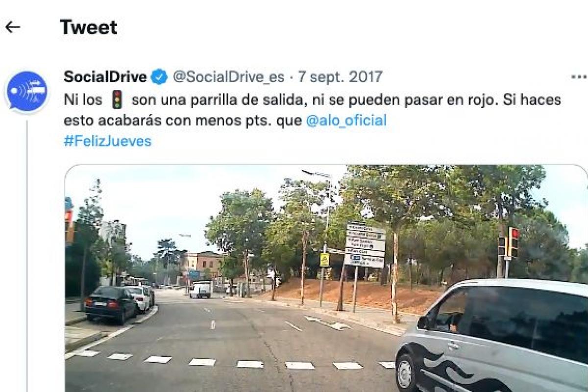Open the SocialDrive profile avatar
Viewport: 588px width, 392px height.
pyautogui.click(x=27, y=92)
